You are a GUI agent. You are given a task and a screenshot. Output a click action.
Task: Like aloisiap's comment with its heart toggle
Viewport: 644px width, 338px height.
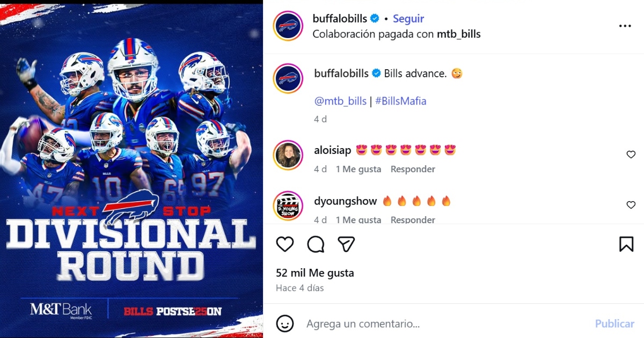pyautogui.click(x=631, y=155)
